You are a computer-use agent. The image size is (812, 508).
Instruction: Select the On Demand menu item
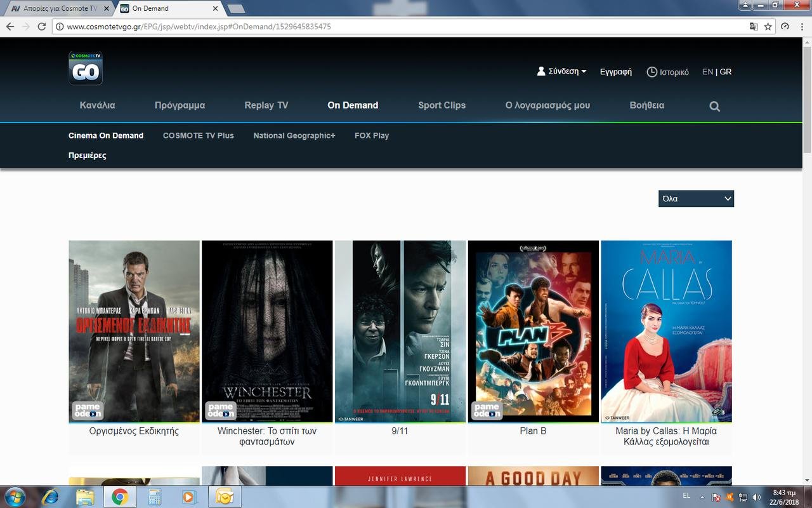click(x=353, y=105)
